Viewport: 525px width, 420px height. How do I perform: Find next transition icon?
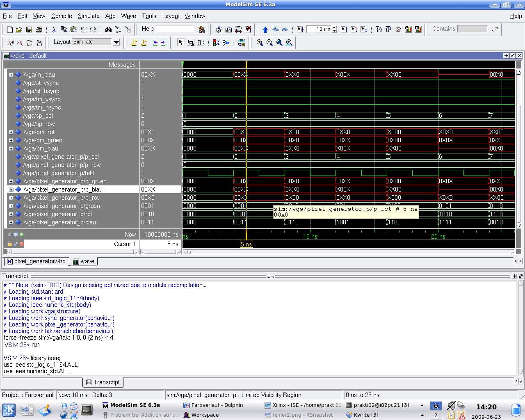point(164,43)
